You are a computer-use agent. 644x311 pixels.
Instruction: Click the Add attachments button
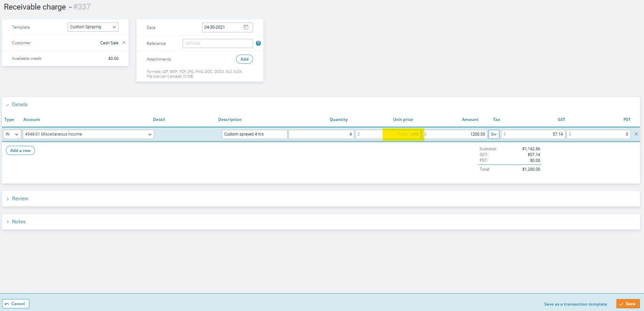click(x=244, y=59)
